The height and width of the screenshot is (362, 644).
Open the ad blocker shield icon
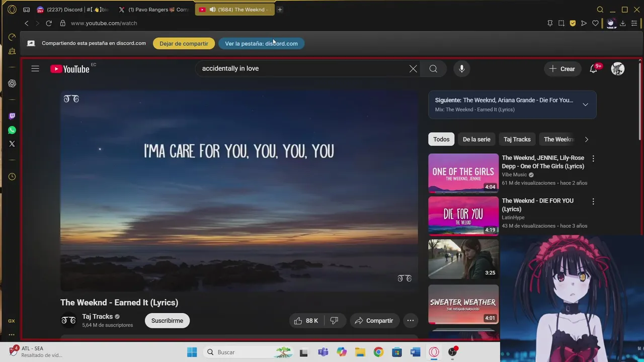[573, 23]
